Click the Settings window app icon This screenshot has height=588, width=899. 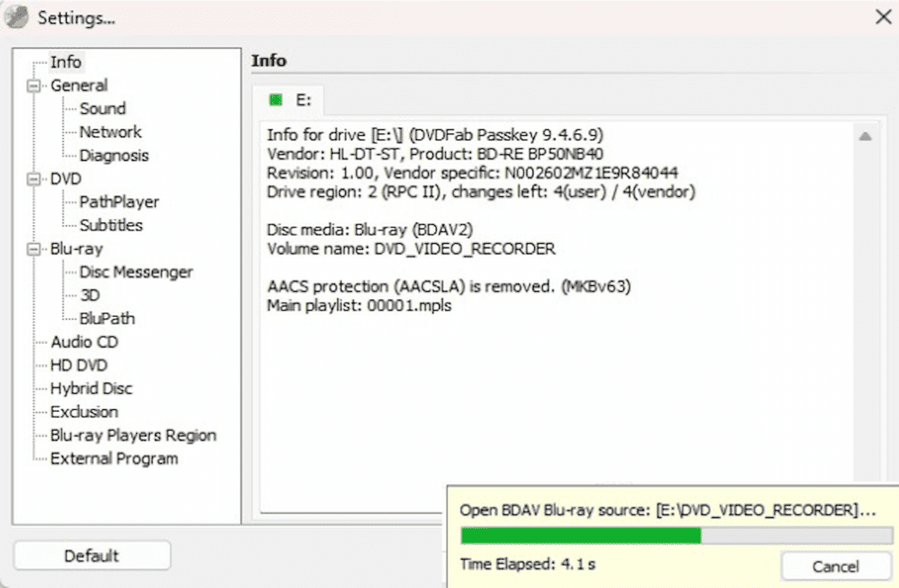17,17
